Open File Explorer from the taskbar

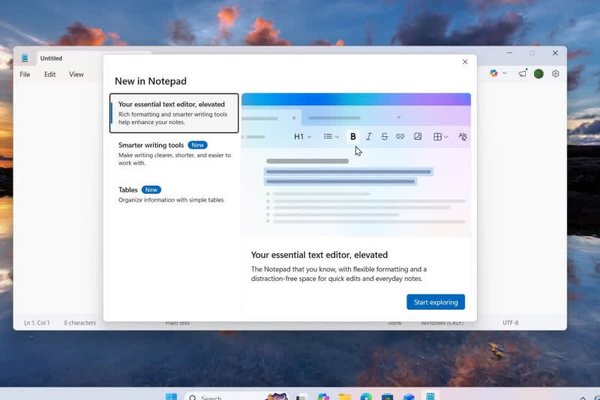click(x=344, y=397)
